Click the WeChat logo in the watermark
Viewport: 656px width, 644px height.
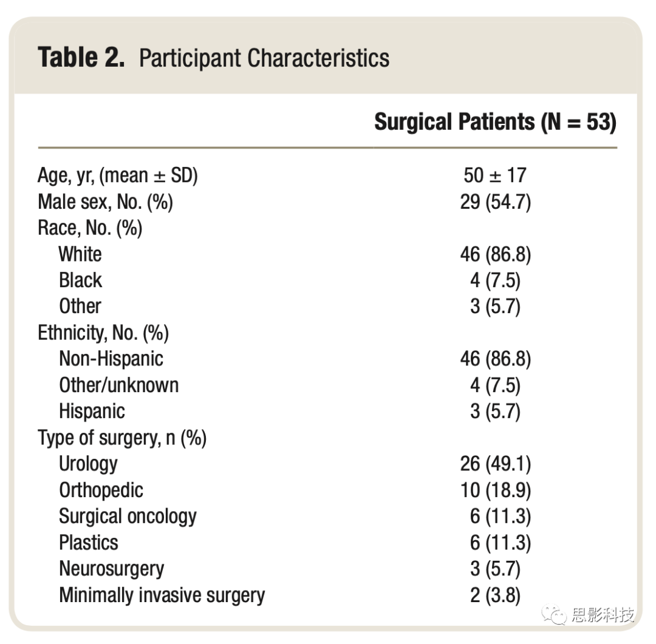554,614
